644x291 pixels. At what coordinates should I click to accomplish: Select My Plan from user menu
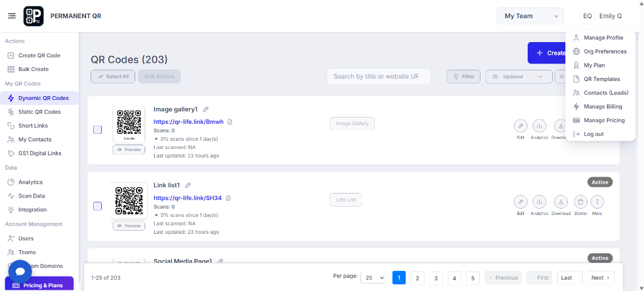click(594, 65)
